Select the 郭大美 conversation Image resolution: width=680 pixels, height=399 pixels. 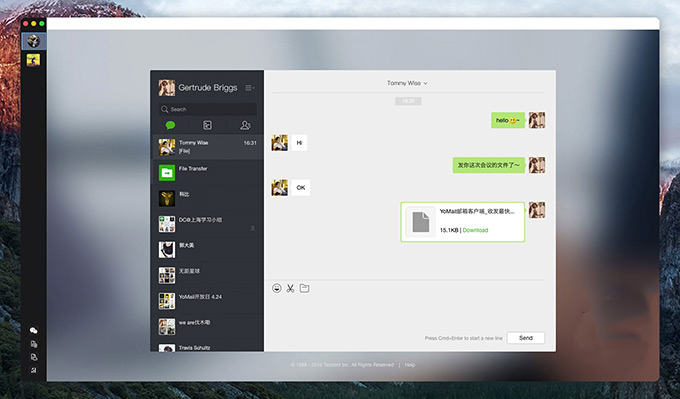click(207, 249)
